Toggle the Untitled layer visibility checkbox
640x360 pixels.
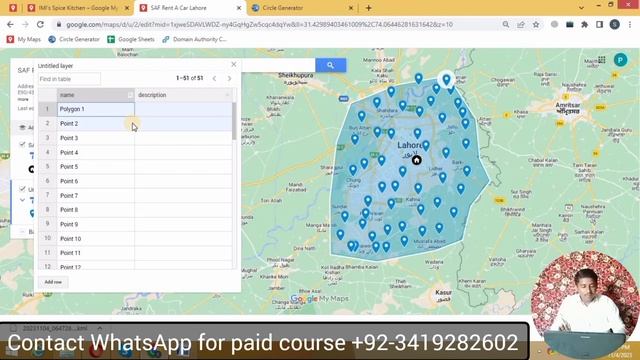click(x=22, y=189)
